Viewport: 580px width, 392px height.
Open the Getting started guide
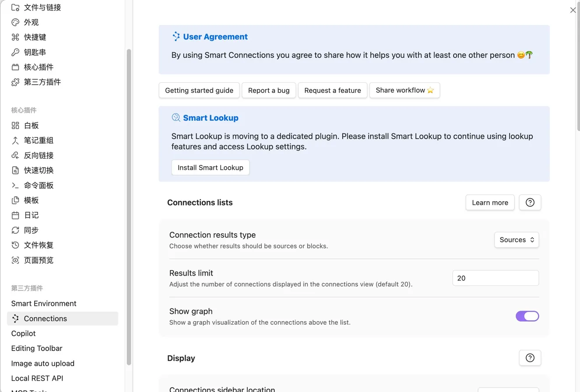click(199, 90)
